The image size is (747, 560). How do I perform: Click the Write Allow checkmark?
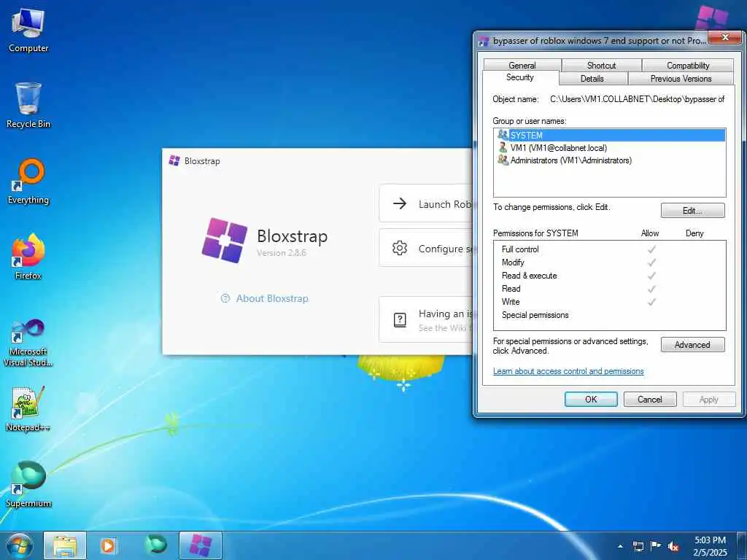pos(651,302)
